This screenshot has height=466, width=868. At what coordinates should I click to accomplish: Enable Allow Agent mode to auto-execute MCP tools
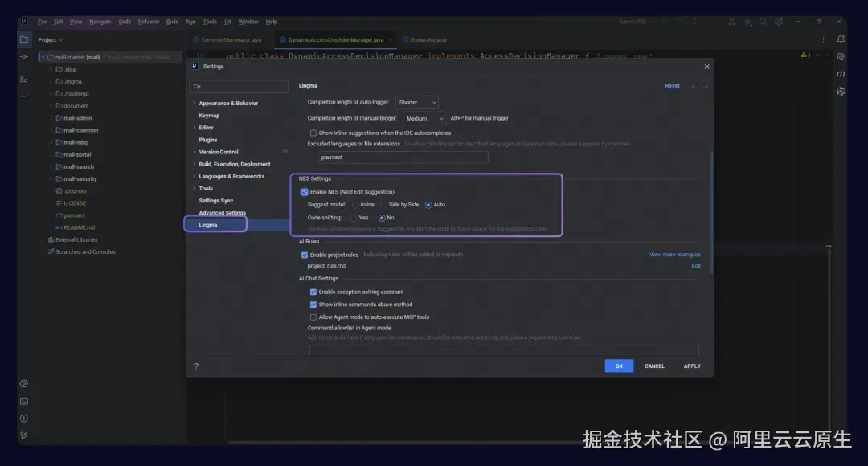313,317
